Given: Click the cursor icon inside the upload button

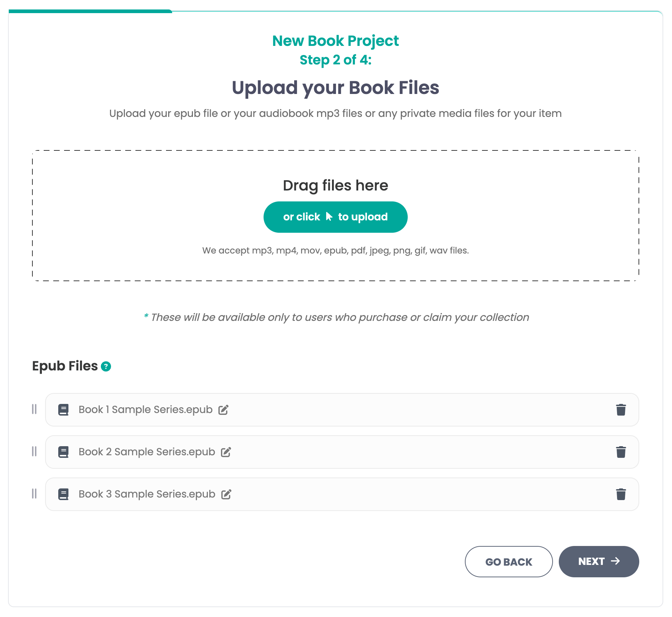Looking at the screenshot, I should (329, 216).
